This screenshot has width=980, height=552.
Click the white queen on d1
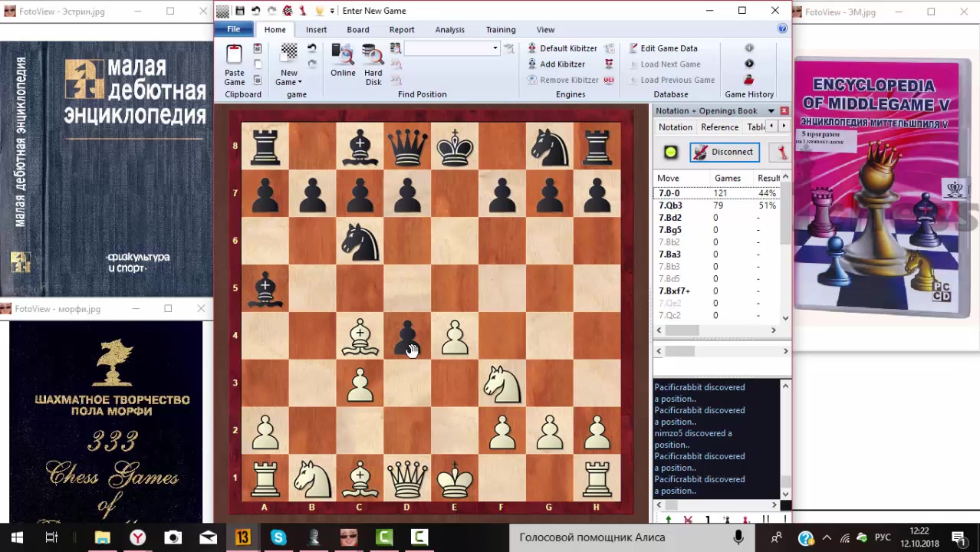[407, 478]
